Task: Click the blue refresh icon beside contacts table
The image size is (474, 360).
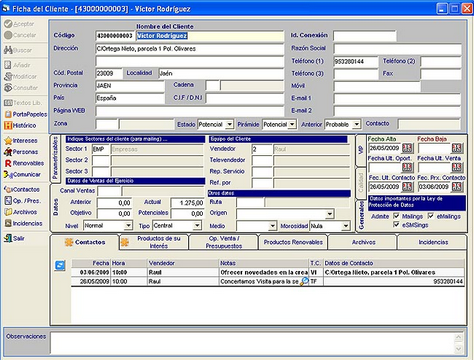Action: (x=60, y=265)
